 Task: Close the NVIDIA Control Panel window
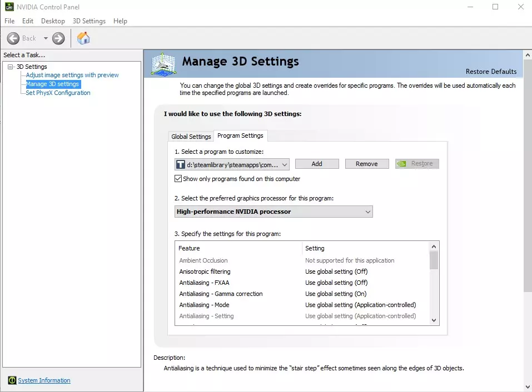tap(521, 7)
